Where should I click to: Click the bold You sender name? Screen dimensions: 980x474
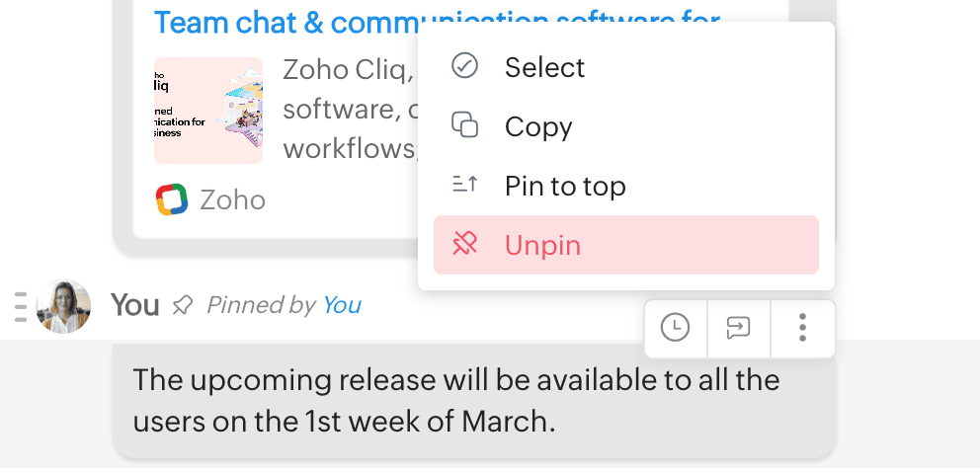tap(135, 306)
